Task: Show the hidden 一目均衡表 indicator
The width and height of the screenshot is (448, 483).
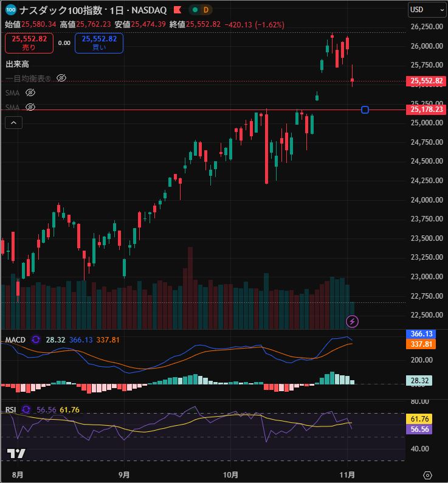Action: (x=61, y=78)
